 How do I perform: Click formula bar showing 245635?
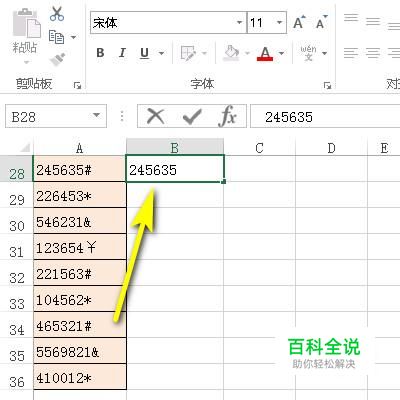coord(325,116)
